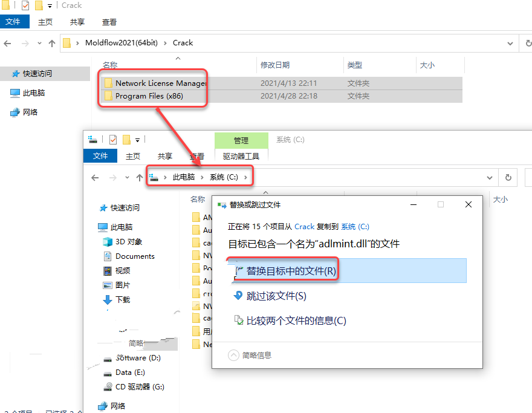Switch to the 主页 tab in Crack window
Screen dimensions: 532x413
point(45,22)
